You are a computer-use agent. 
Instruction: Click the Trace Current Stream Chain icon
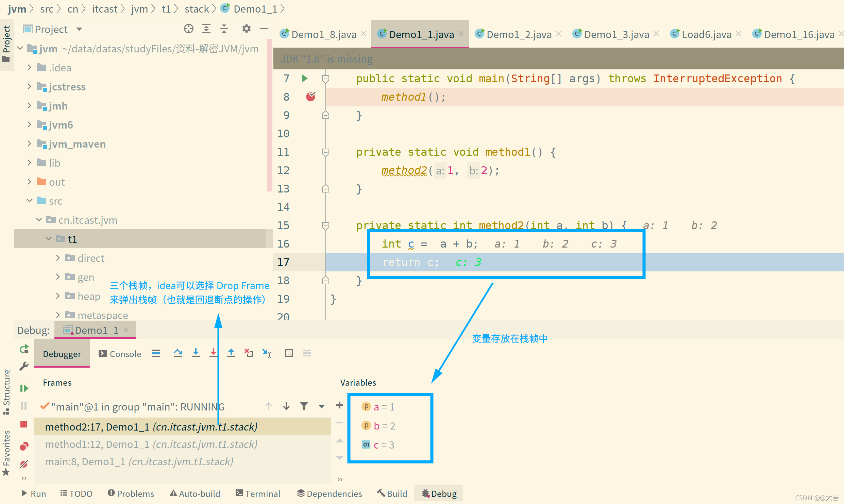(307, 353)
